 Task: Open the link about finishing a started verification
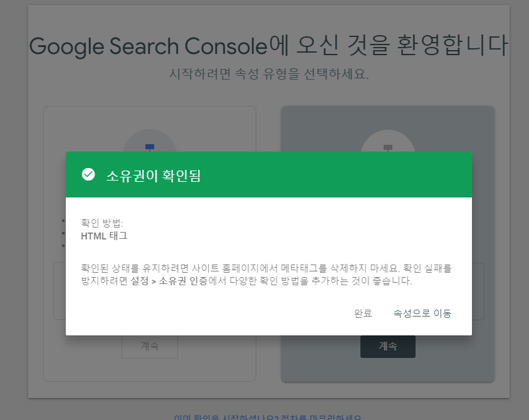point(268,417)
